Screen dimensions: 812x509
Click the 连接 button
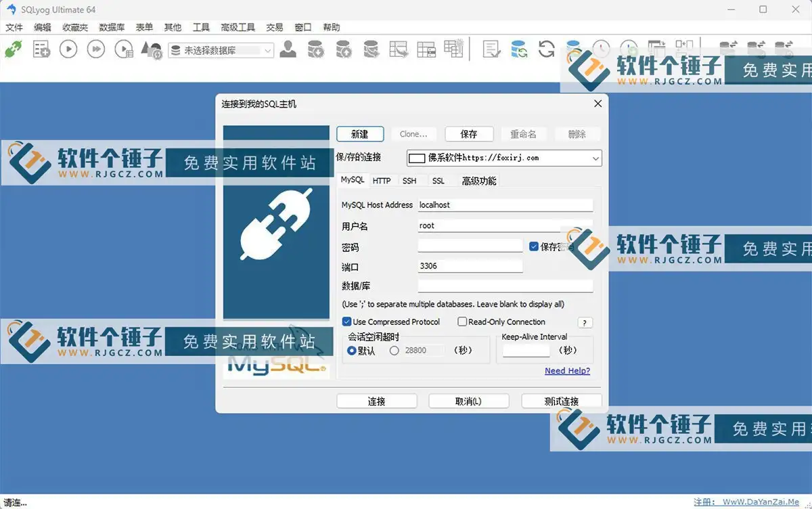click(x=377, y=401)
